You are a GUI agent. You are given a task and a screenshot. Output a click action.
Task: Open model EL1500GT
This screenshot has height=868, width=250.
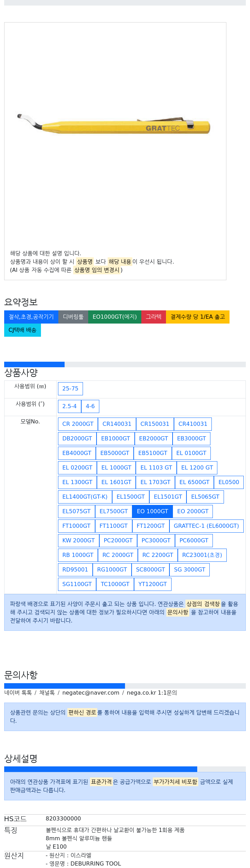coord(131,497)
